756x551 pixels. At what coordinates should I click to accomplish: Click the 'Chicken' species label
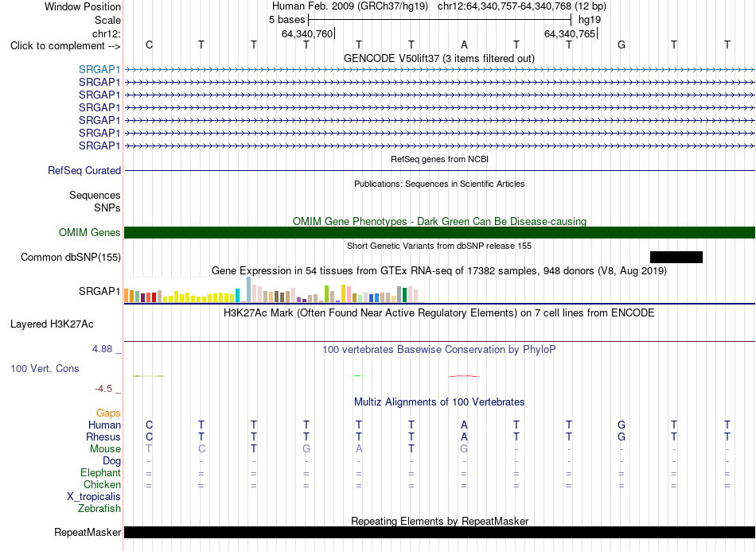pyautogui.click(x=102, y=484)
